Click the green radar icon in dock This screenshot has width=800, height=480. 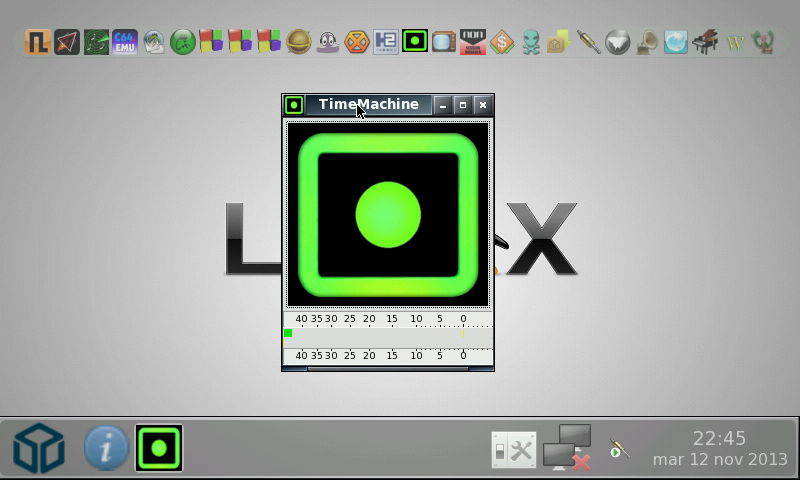pos(96,42)
